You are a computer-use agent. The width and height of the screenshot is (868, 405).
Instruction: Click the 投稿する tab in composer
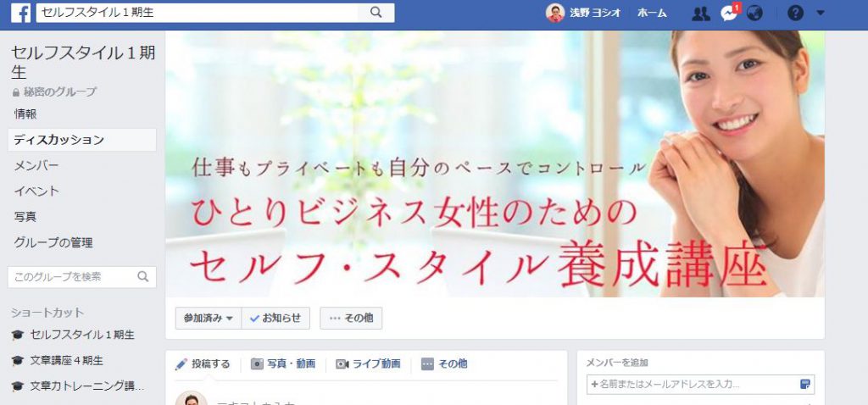[x=202, y=364]
